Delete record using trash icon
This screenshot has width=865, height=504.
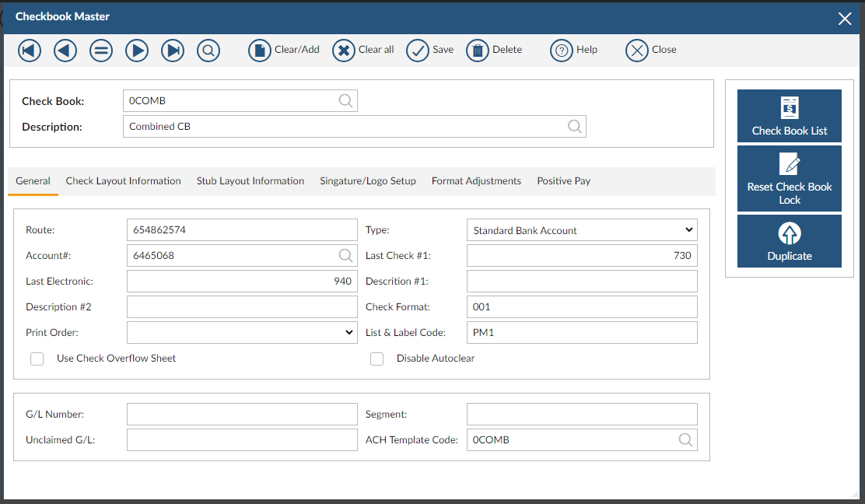(478, 51)
